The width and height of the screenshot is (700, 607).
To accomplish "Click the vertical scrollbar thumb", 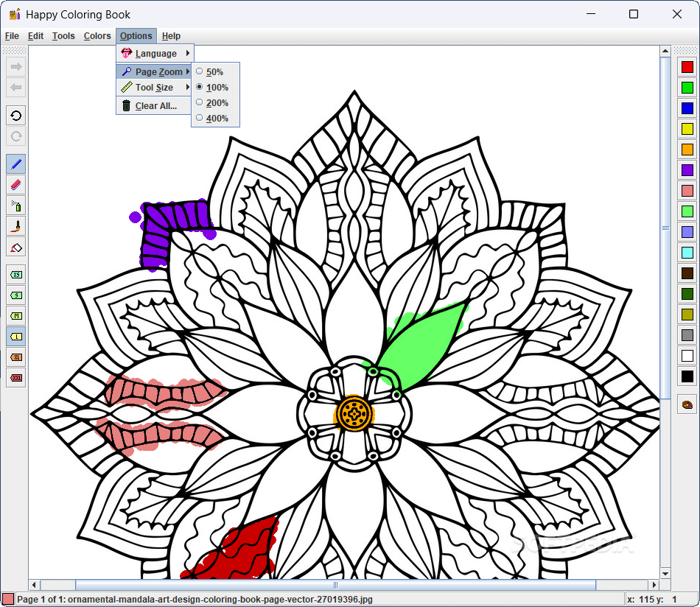I will 665,228.
